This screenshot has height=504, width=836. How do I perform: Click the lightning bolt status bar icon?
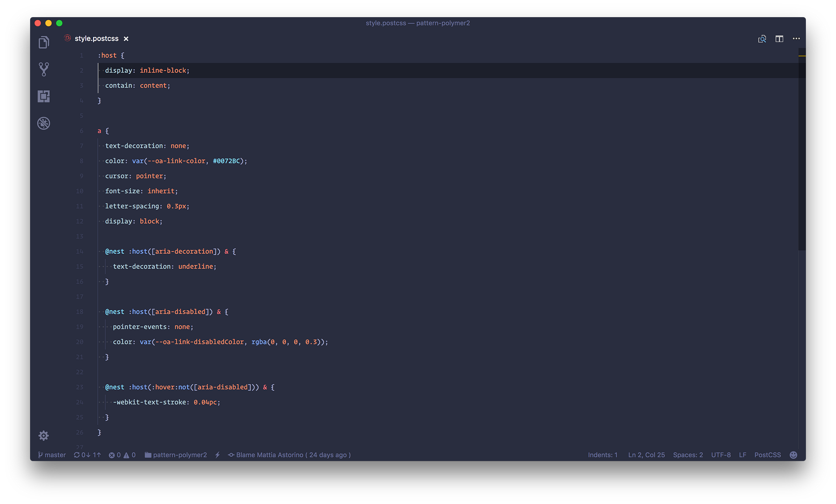pyautogui.click(x=217, y=455)
